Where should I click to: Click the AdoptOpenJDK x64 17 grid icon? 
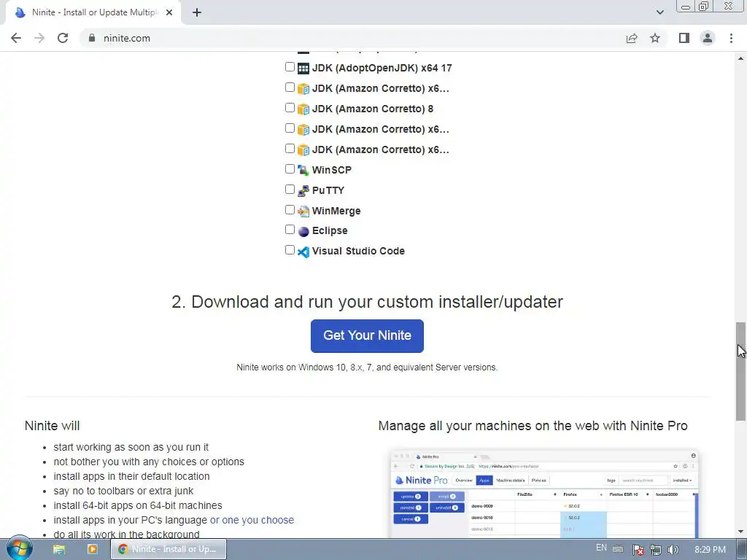tap(303, 69)
